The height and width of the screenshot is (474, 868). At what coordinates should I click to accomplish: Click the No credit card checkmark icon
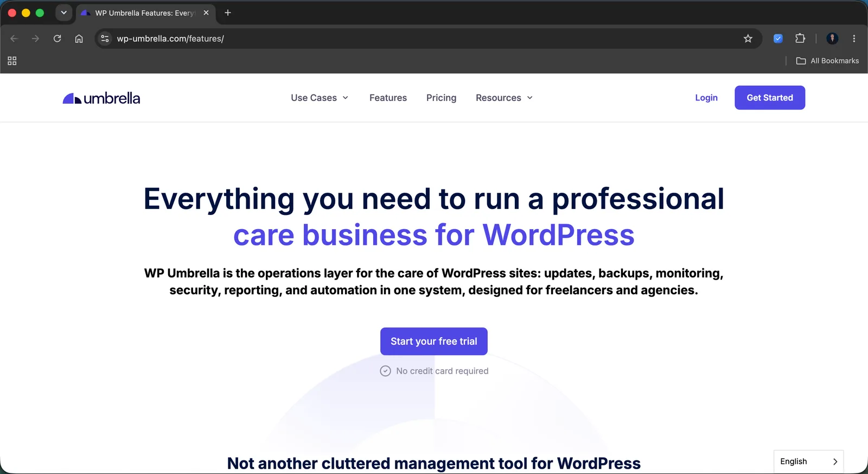click(x=385, y=371)
